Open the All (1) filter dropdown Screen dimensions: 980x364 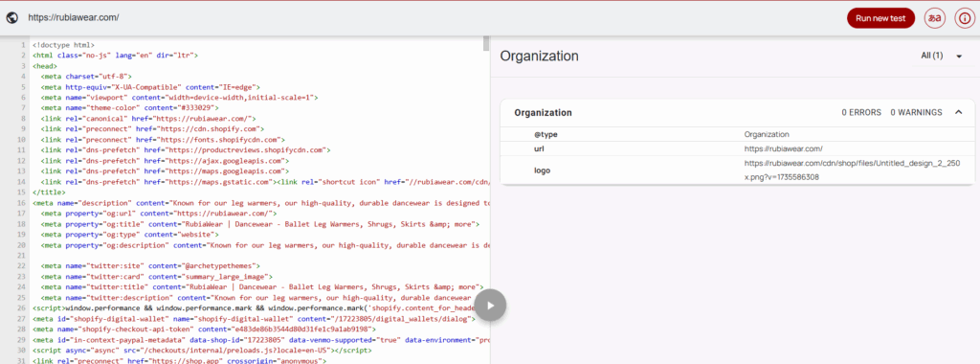tap(942, 56)
